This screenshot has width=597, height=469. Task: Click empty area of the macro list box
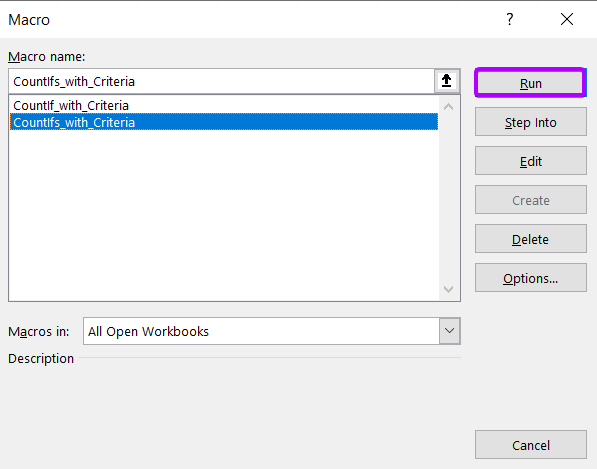tap(224, 213)
